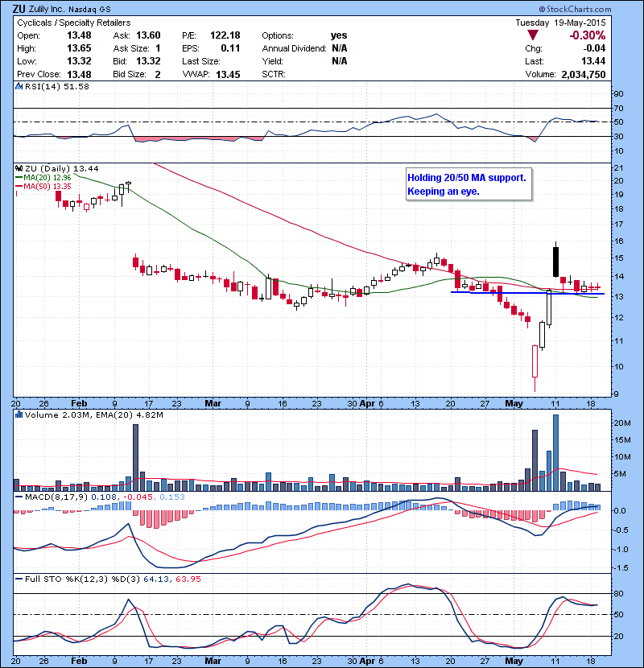Click the Volume figure 2,034,750
This screenshot has width=644, height=668.
click(584, 75)
